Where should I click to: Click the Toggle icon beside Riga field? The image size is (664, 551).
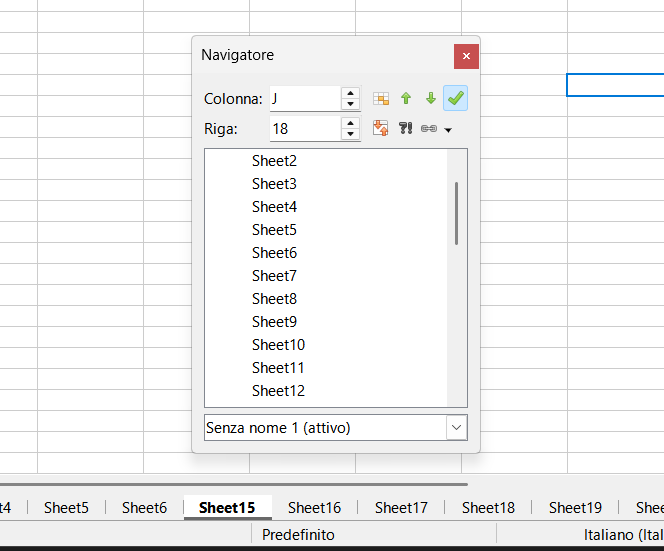381,128
